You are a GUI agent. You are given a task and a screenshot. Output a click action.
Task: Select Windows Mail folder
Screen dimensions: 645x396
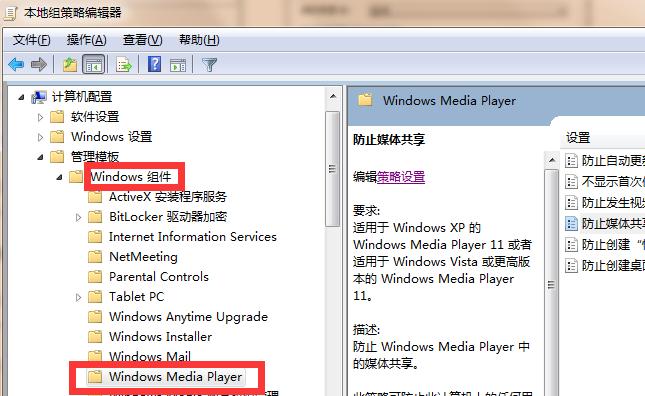pyautogui.click(x=150, y=356)
